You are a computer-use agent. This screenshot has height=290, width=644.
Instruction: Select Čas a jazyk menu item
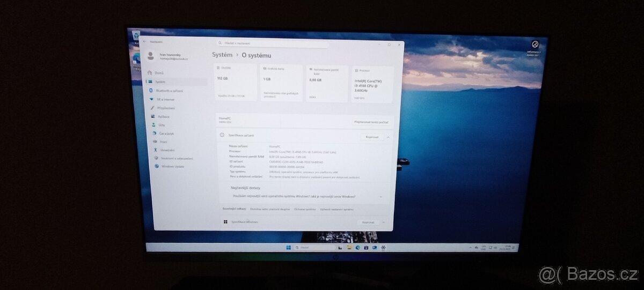pos(165,133)
